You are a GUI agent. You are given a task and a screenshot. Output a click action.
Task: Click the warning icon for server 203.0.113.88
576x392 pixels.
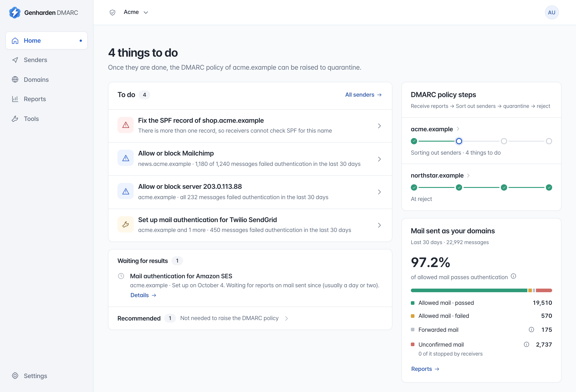point(126,191)
